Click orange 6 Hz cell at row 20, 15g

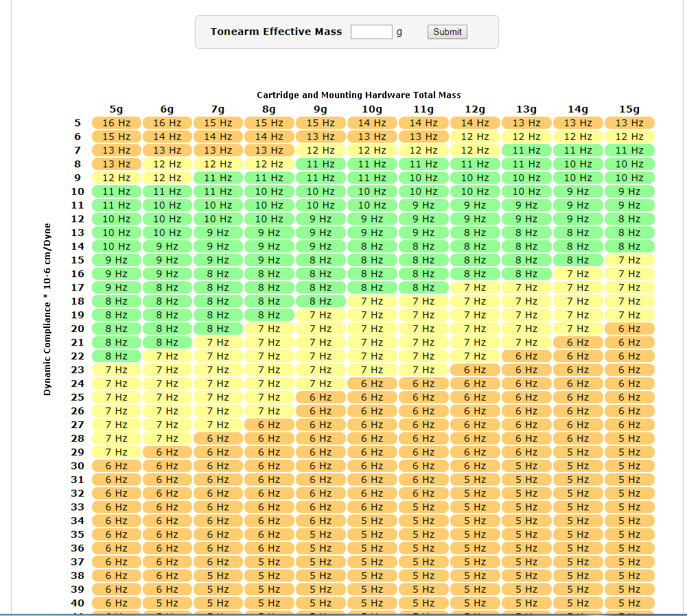point(629,329)
